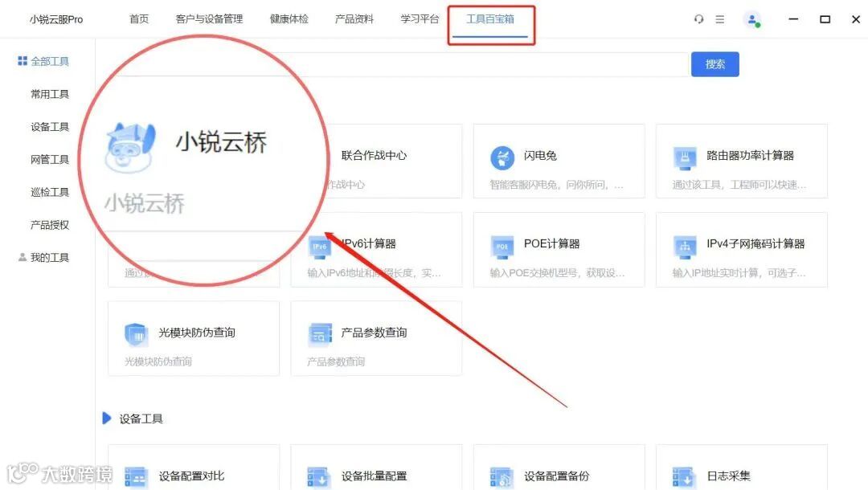868x490 pixels.
Task: Open 产品参数查询 tool title
Action: [x=375, y=333]
